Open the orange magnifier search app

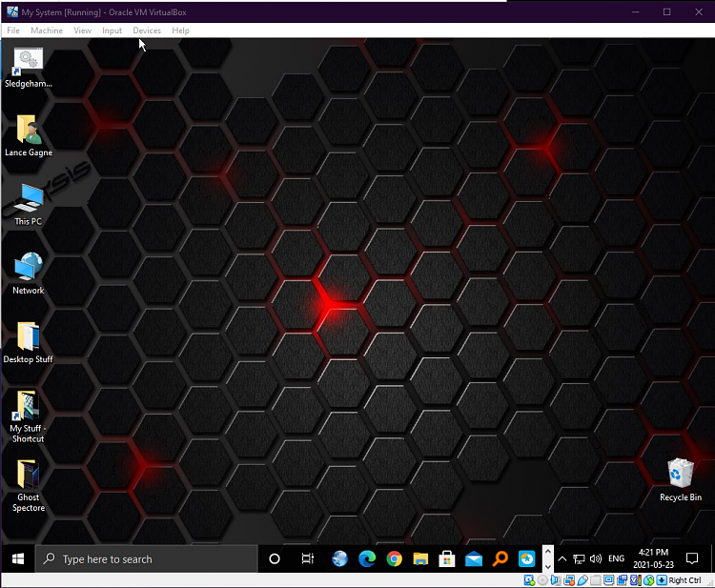tap(500, 558)
